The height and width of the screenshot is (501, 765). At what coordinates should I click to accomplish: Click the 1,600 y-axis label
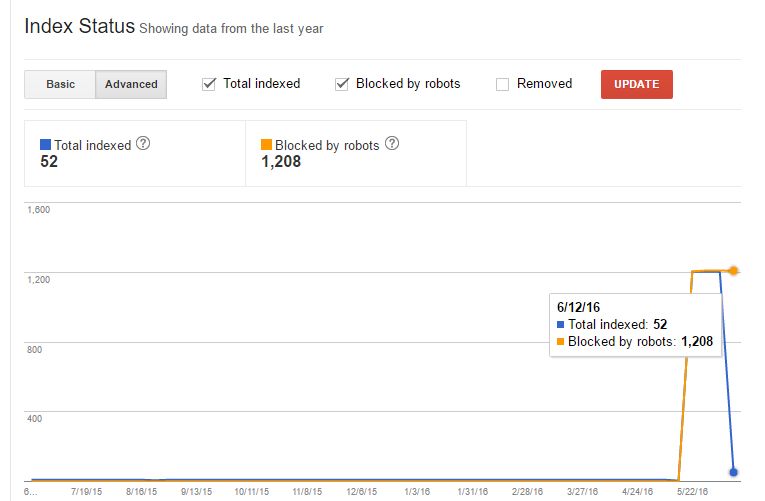(39, 210)
